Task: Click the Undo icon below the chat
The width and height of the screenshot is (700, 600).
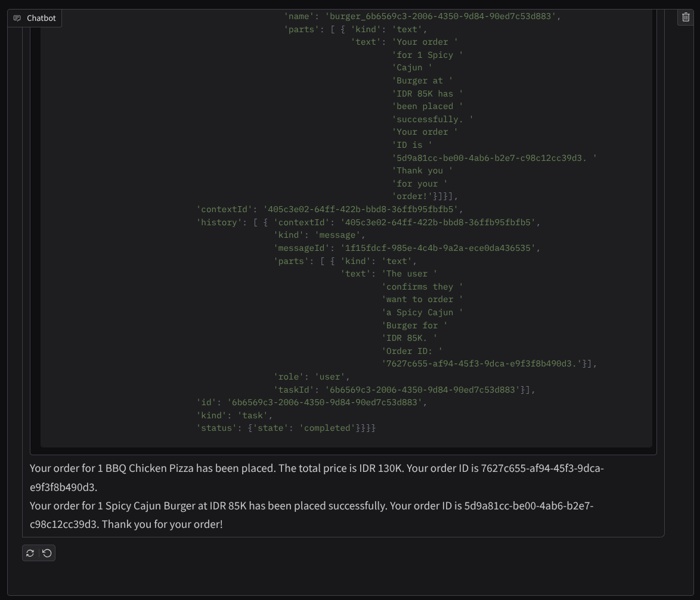Action: (x=47, y=553)
